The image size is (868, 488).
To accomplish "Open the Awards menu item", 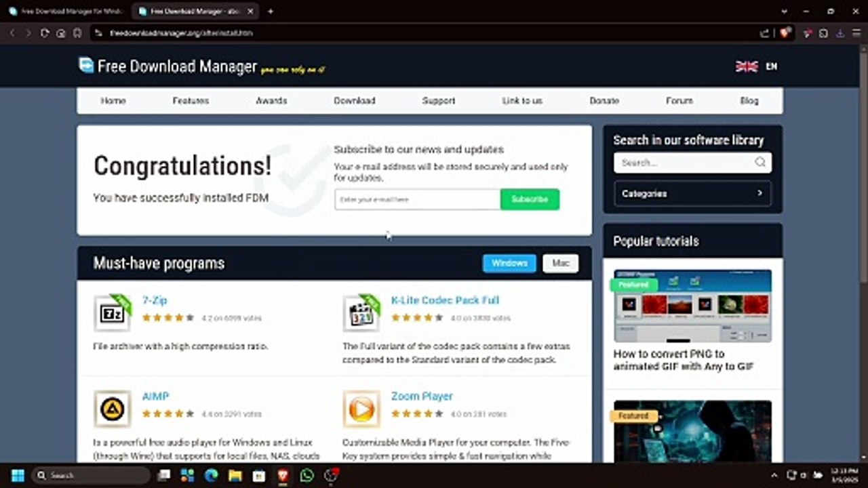I will click(271, 100).
